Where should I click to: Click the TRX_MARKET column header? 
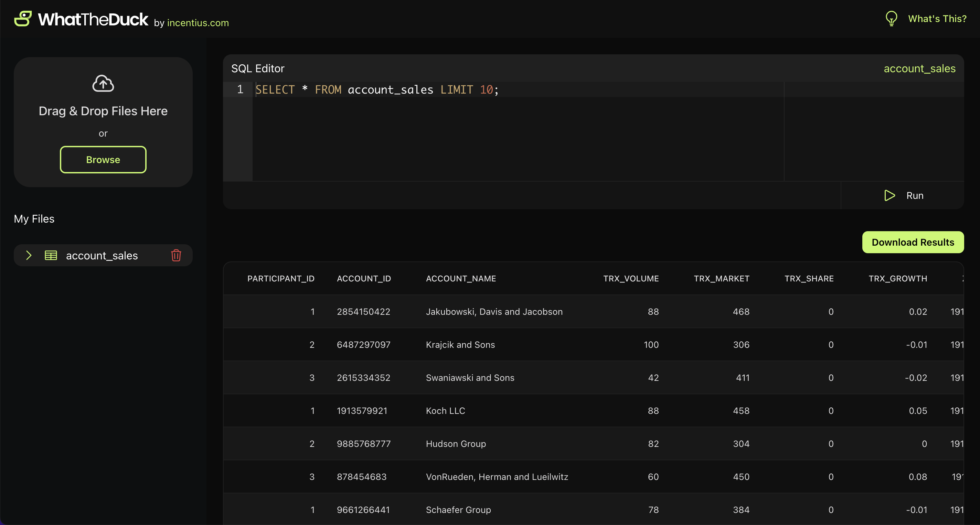(721, 278)
